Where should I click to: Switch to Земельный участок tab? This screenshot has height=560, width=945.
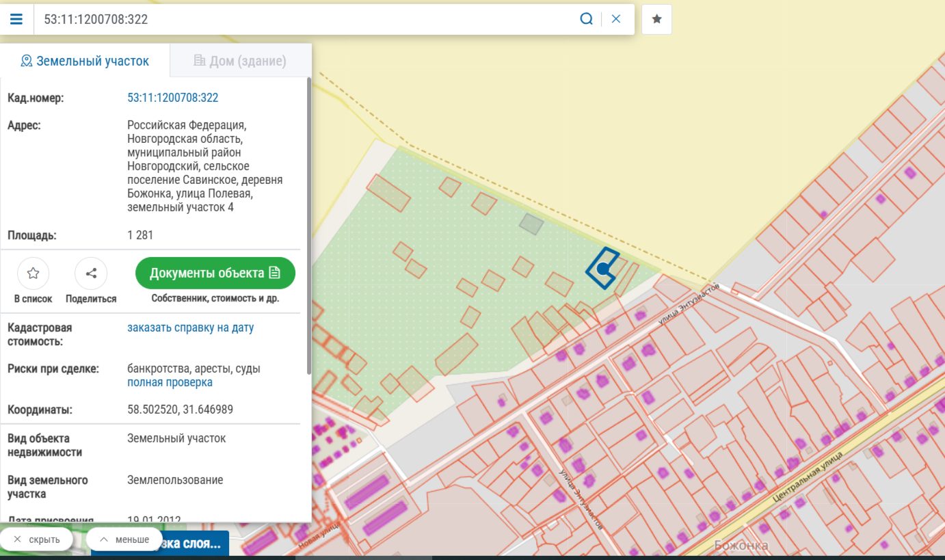pyautogui.click(x=85, y=61)
